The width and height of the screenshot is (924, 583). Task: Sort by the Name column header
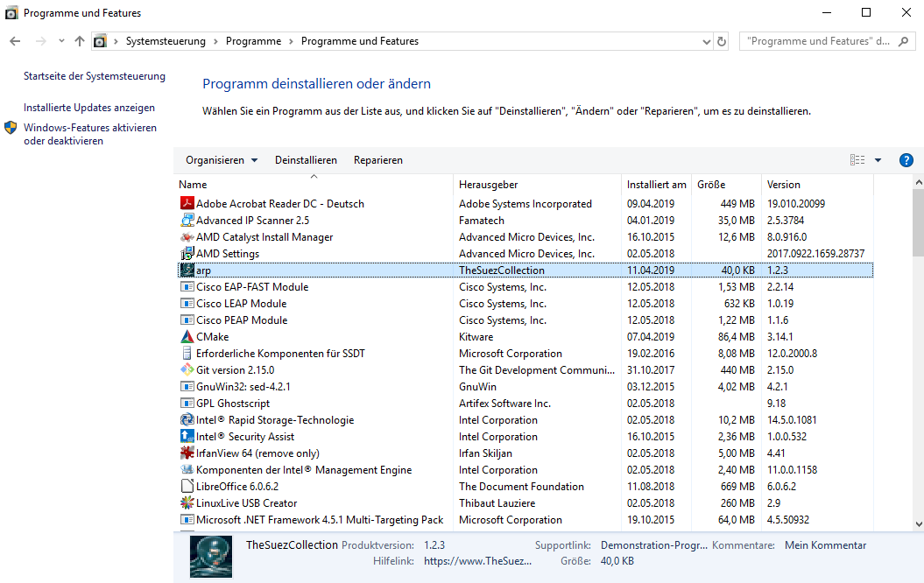315,185
